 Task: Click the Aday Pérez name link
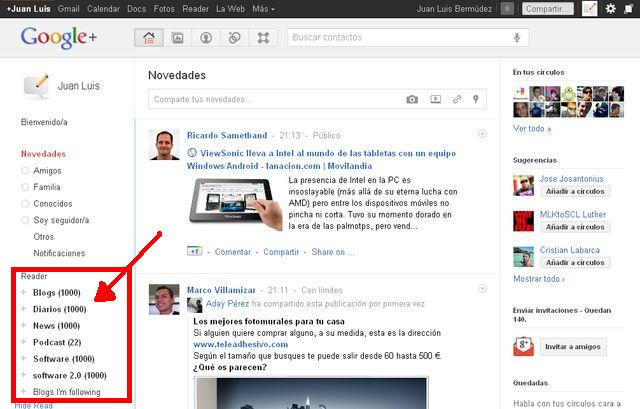click(227, 304)
